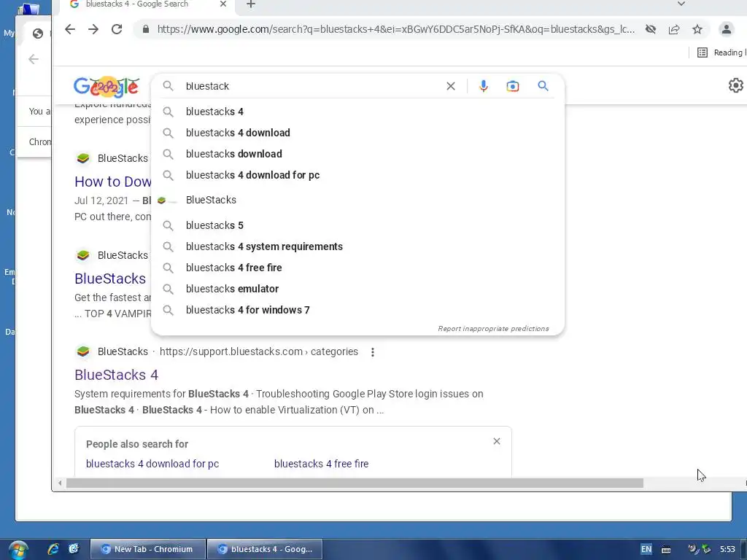Choose the suggestion bluestacks download
This screenshot has height=560, width=747.
point(357,154)
